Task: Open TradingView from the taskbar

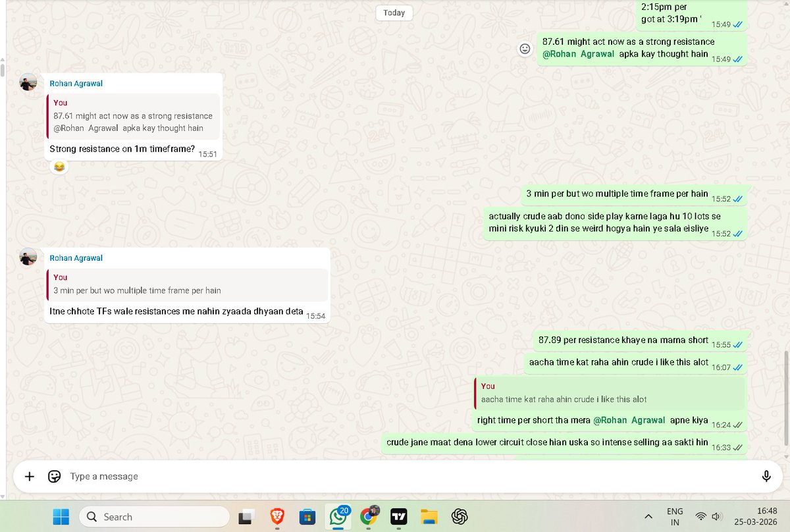Action: click(x=398, y=517)
